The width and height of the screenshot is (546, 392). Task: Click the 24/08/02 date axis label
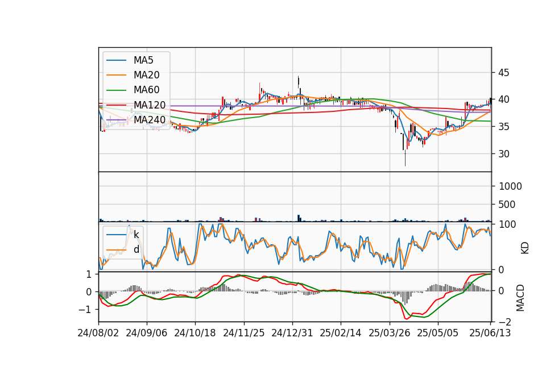click(98, 333)
